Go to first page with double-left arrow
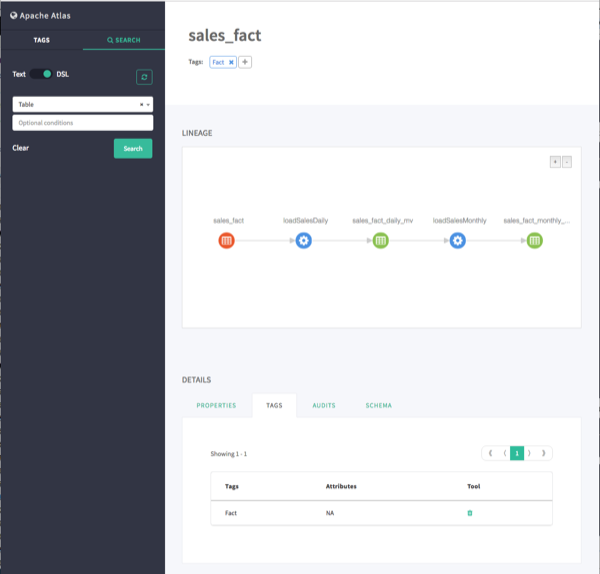600x574 pixels. pos(490,453)
